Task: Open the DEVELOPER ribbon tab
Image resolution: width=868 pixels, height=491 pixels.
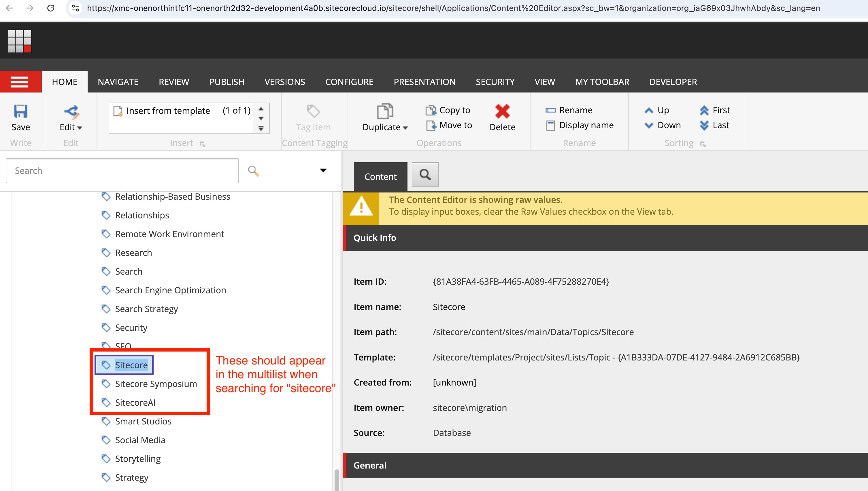Action: [673, 82]
